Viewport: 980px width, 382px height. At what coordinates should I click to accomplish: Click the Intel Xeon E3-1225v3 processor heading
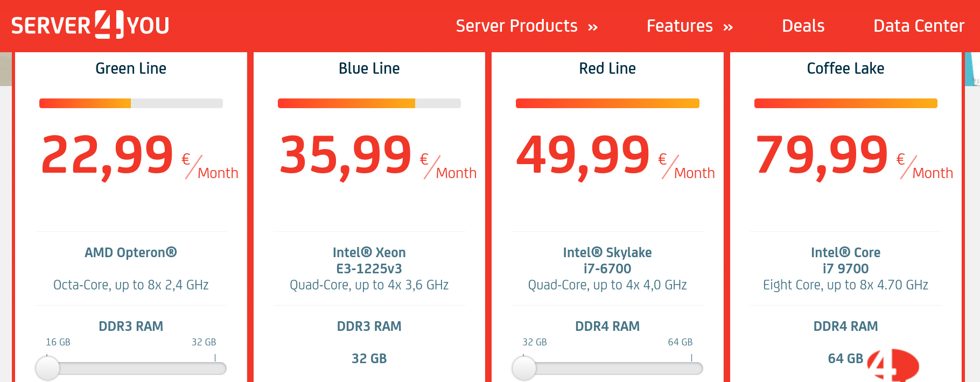[369, 260]
